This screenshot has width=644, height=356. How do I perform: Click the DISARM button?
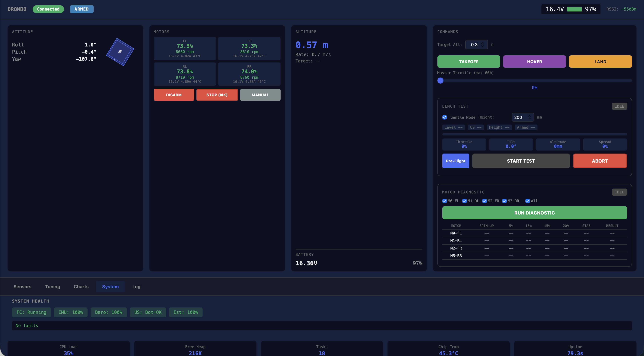coord(174,95)
